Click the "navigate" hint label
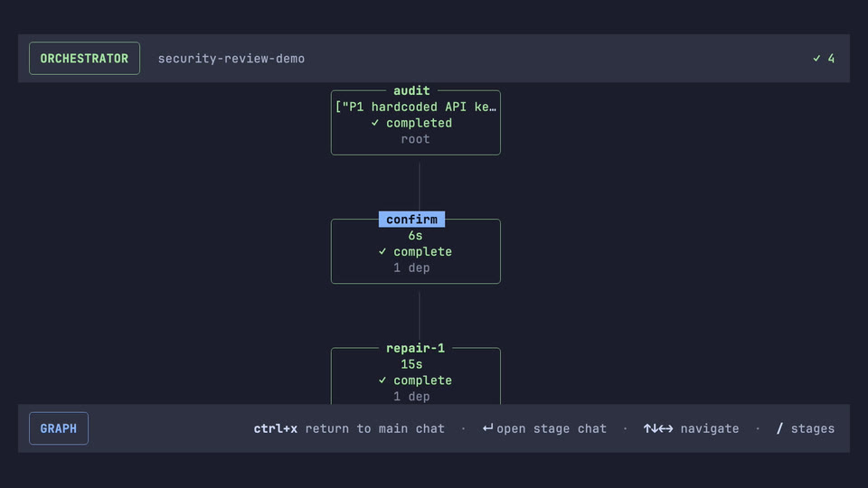868x488 pixels. pyautogui.click(x=710, y=428)
